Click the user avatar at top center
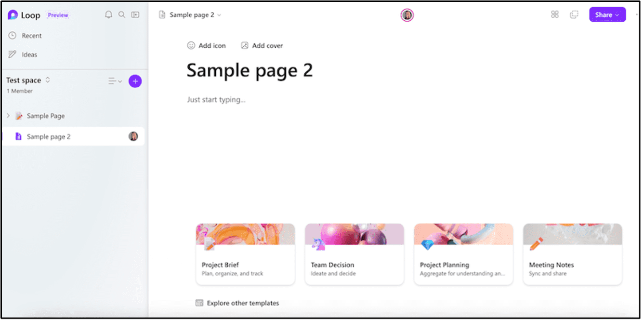 pyautogui.click(x=407, y=15)
